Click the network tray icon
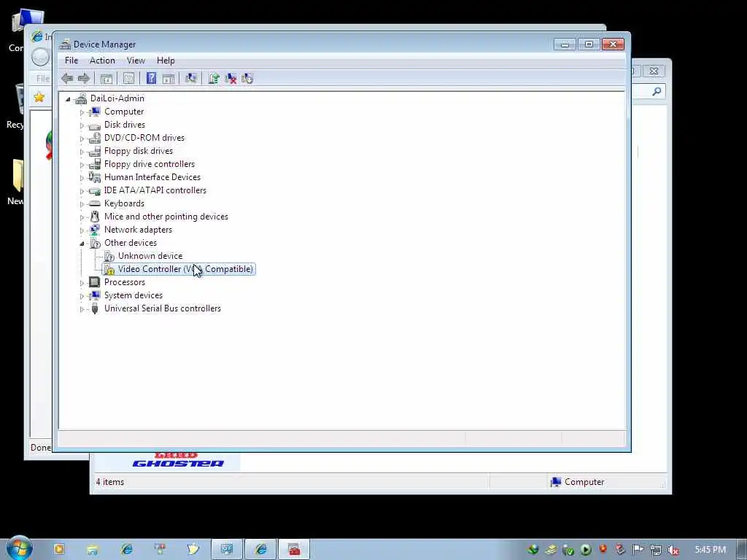 point(656,550)
